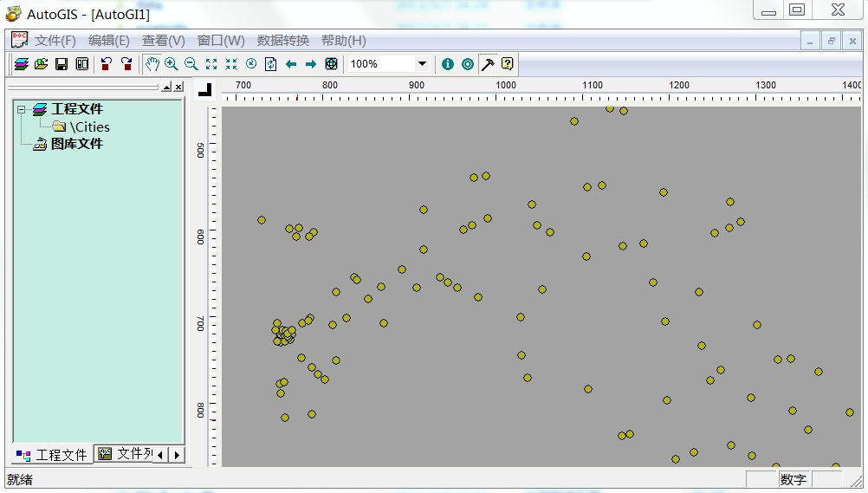Close the left project panel
Image resolution: width=868 pixels, height=493 pixels.
coord(178,88)
